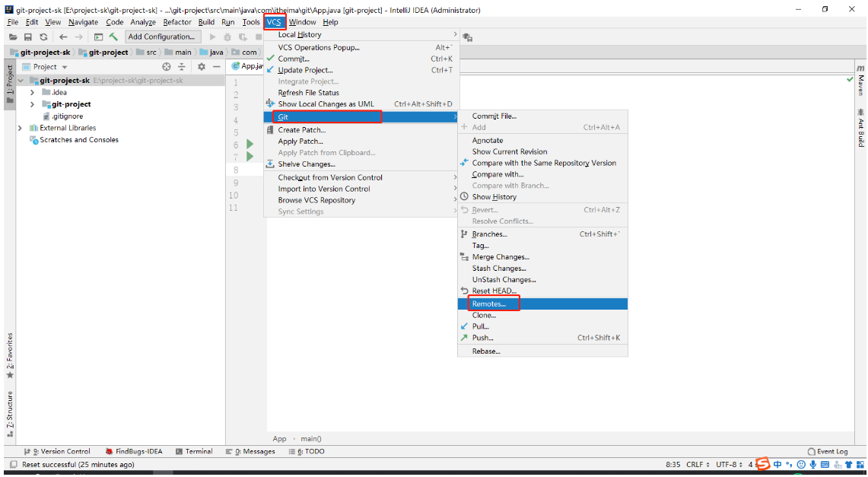Click the Save All toolbar icon
Image resolution: width=868 pixels, height=477 pixels.
(27, 37)
